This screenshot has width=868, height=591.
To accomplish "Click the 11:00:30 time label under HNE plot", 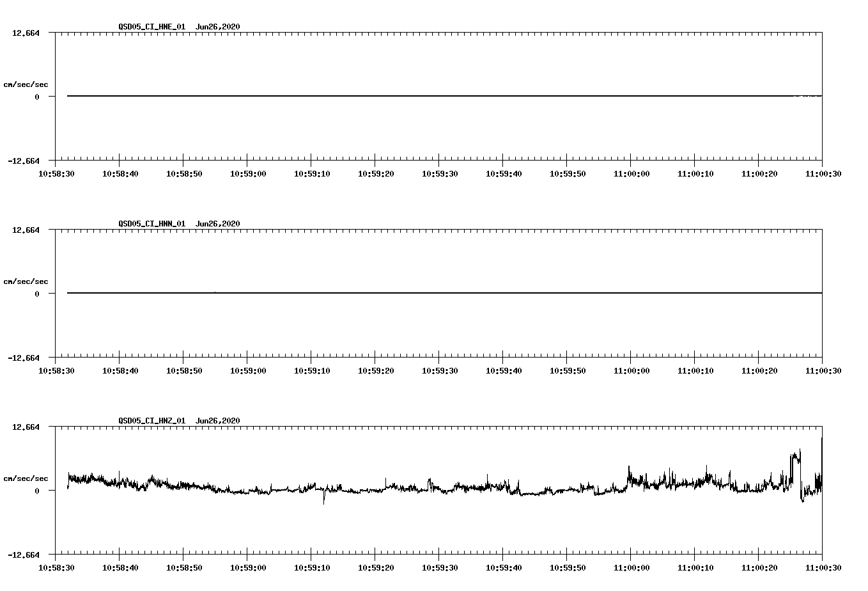I will click(x=823, y=174).
